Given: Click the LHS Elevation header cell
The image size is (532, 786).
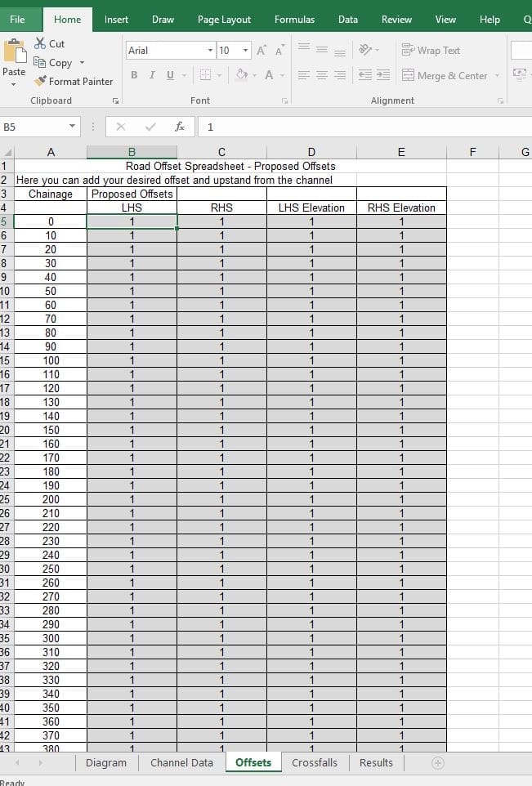Looking at the screenshot, I should click(311, 208).
